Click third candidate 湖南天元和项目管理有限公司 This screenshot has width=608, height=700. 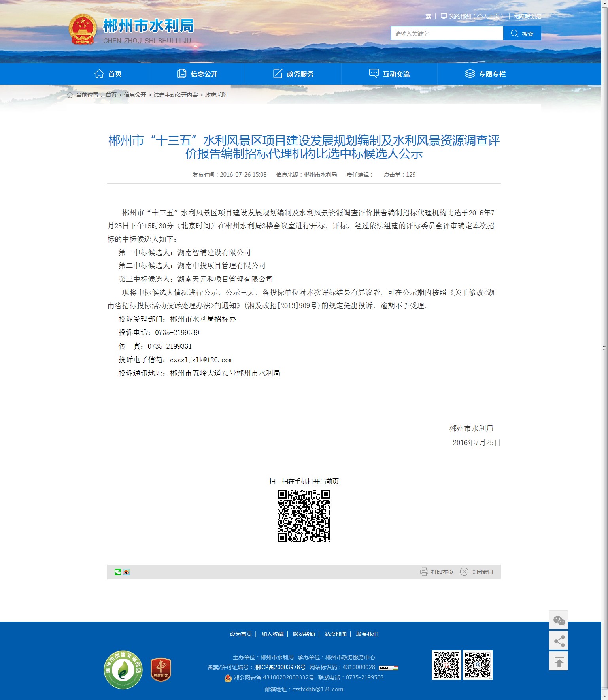[x=225, y=279]
